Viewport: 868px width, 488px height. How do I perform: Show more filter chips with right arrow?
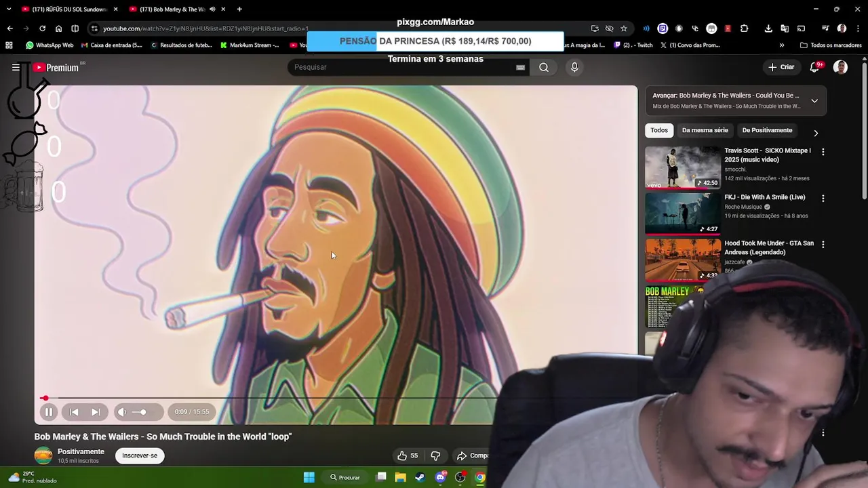816,133
